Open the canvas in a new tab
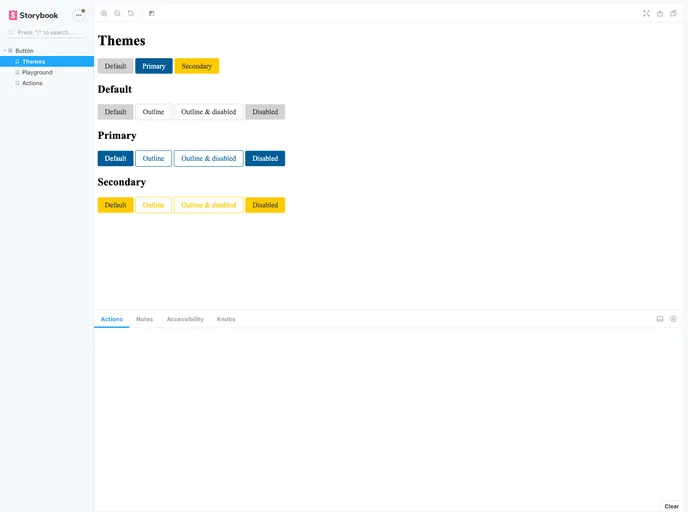Viewport: 688px width, 512px height. coord(660,13)
